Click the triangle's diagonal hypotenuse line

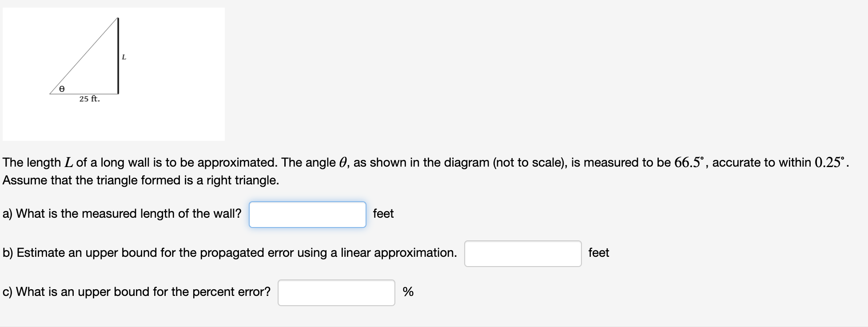pos(84,56)
